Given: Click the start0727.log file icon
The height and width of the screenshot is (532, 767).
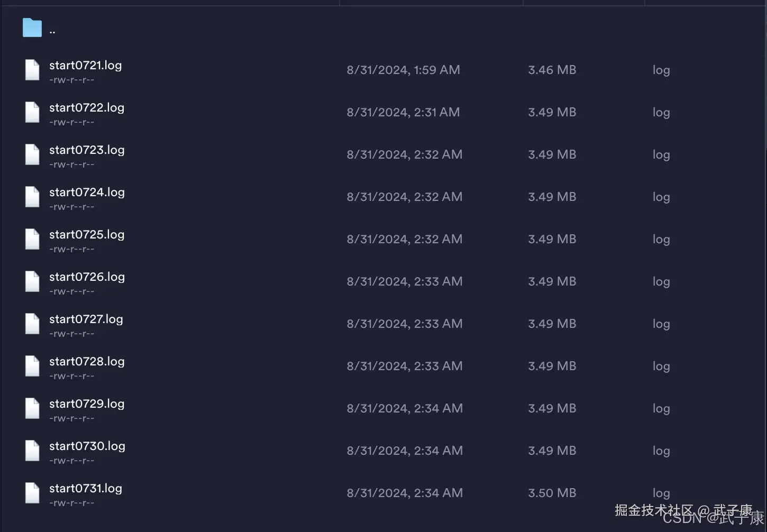Looking at the screenshot, I should [32, 324].
